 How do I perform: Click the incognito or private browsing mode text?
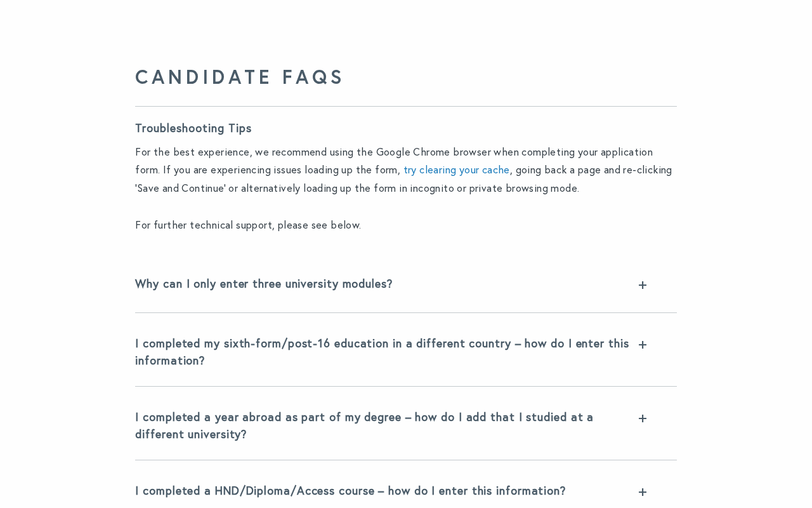point(517,189)
